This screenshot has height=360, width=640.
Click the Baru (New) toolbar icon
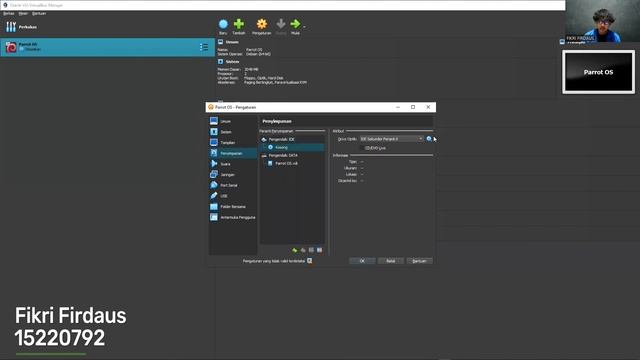pyautogui.click(x=223, y=24)
